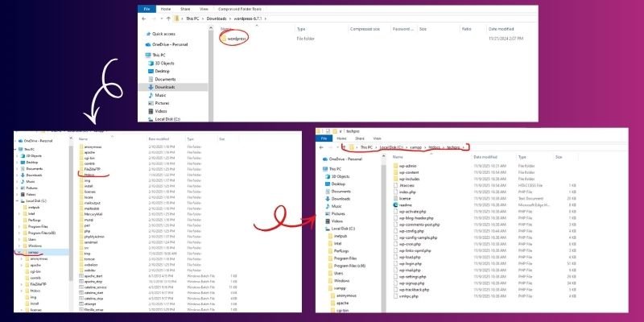The height and width of the screenshot is (322, 644).
Task: Expand 3D Objects in xampp window tree
Action: (17, 156)
